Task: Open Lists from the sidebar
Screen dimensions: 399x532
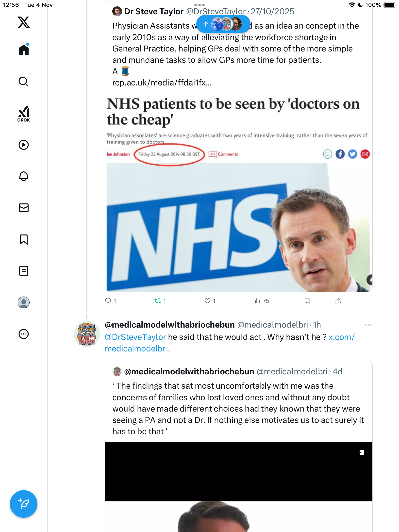Action: pos(24,271)
